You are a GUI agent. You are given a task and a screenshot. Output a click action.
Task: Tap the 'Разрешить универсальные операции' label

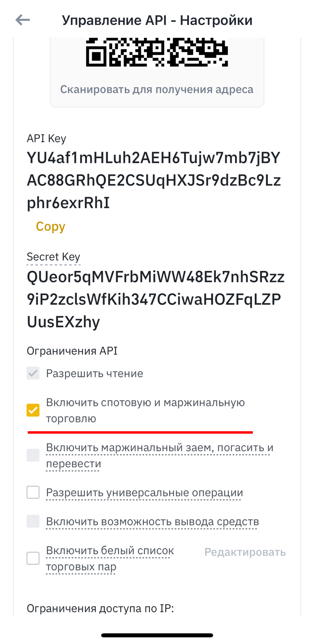click(144, 493)
